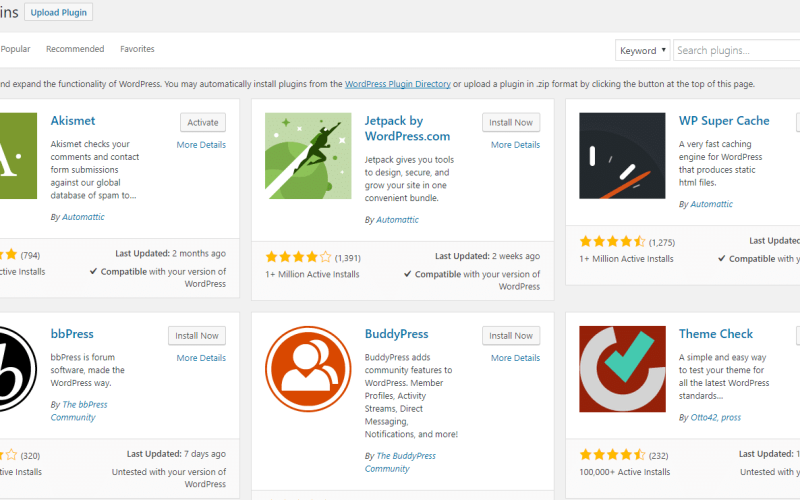
Task: Focus the Search plugins input field
Action: coord(735,50)
